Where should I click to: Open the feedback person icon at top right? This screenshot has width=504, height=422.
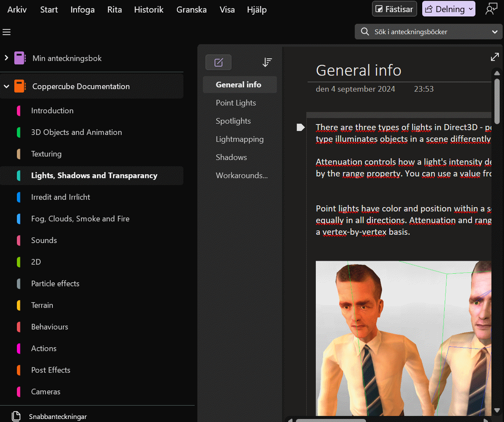491,9
